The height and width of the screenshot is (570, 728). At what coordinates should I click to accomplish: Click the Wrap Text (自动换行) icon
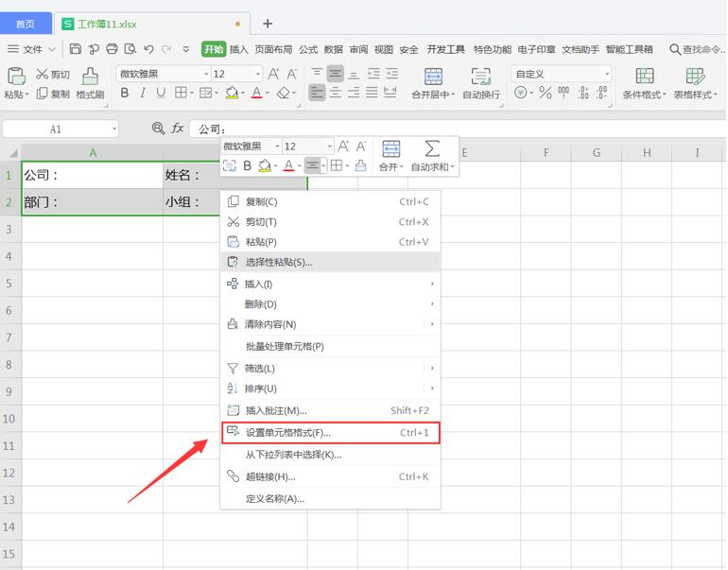point(480,77)
